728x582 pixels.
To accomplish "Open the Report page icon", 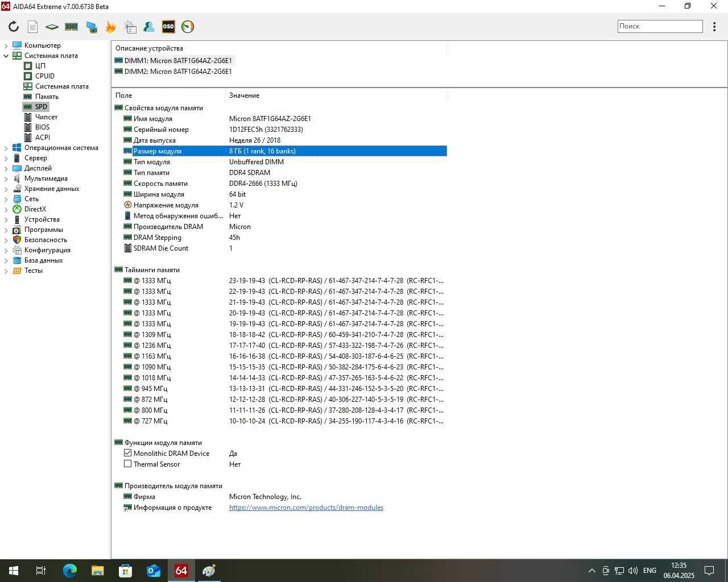I will 33,27.
